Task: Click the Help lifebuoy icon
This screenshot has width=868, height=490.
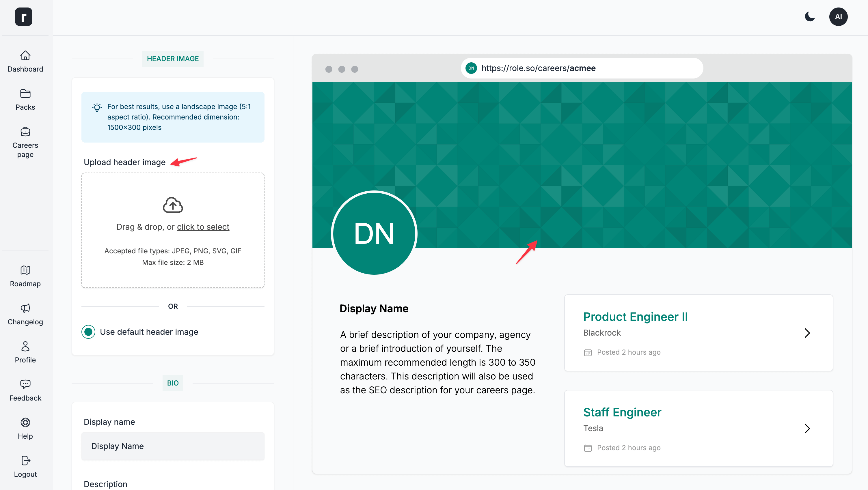Action: tap(25, 422)
